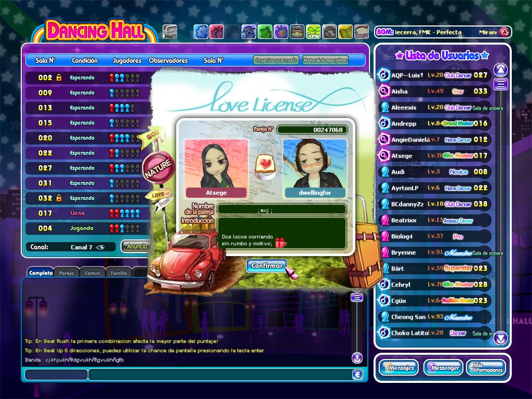
Task: Click the gift icon in the Introducción box
Action: point(281,243)
